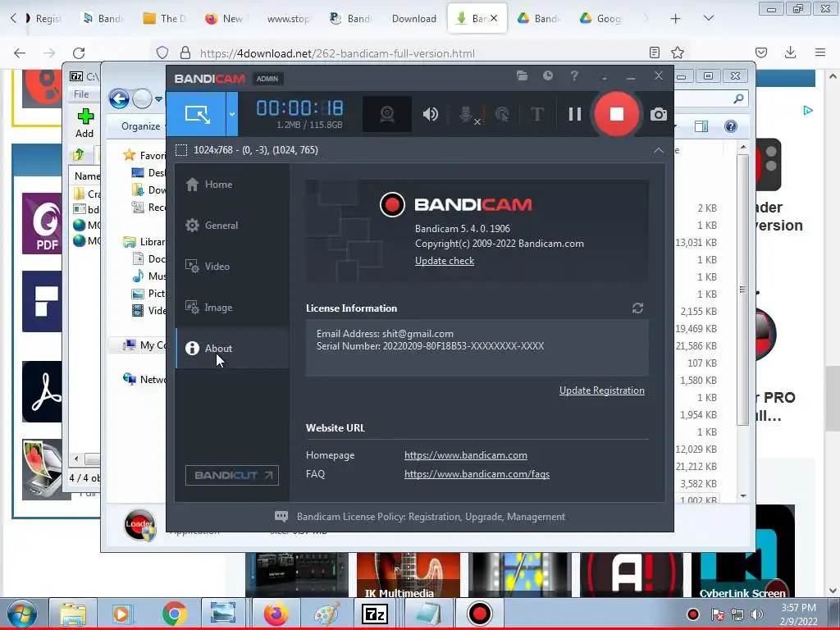Click the Bandicam logo in About
Screen dimensions: 840x630
pos(456,204)
